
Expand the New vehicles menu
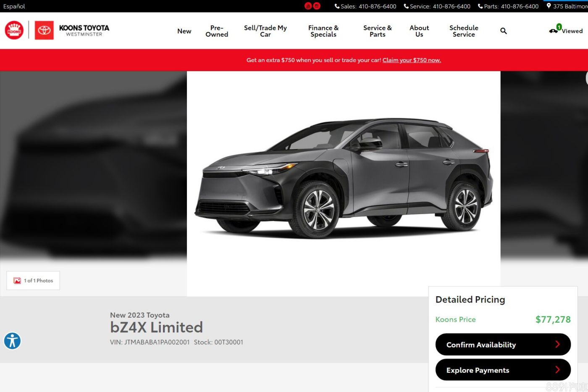tap(184, 31)
